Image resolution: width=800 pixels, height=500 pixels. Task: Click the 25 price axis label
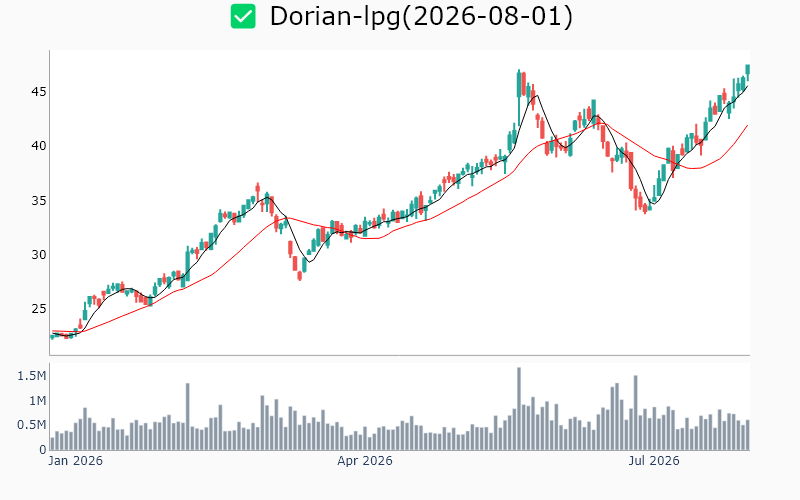click(39, 309)
